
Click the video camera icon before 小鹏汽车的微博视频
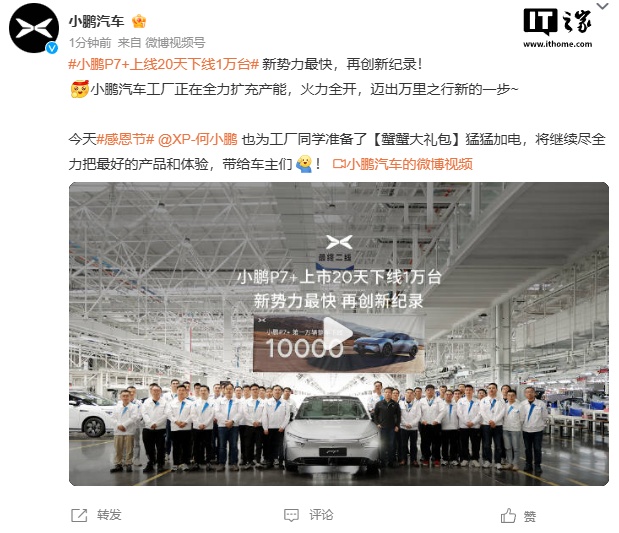(x=339, y=163)
